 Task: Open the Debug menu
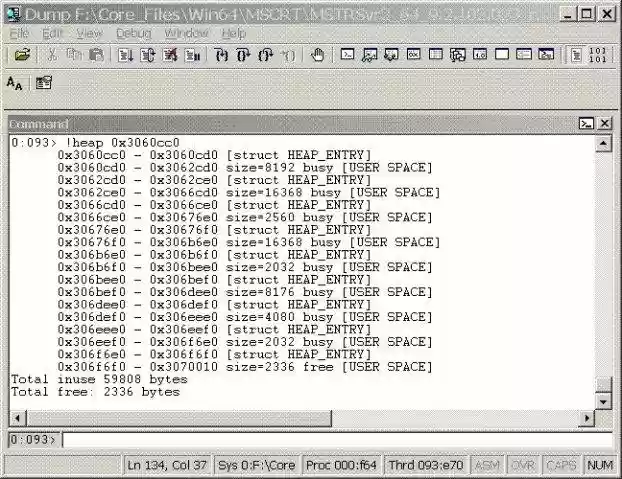134,33
